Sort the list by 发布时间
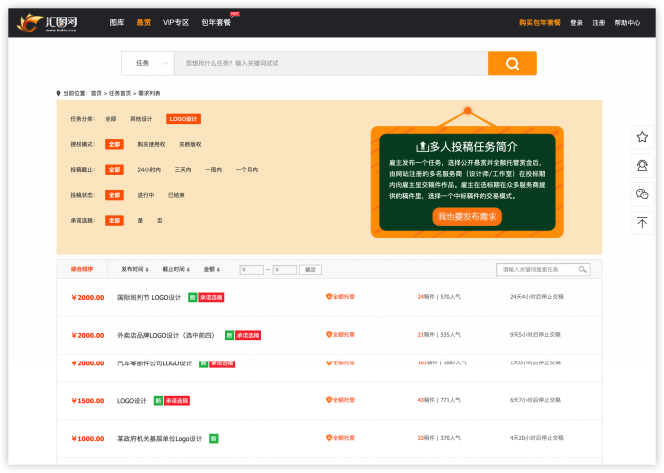The width and height of the screenshot is (664, 473). [x=135, y=269]
